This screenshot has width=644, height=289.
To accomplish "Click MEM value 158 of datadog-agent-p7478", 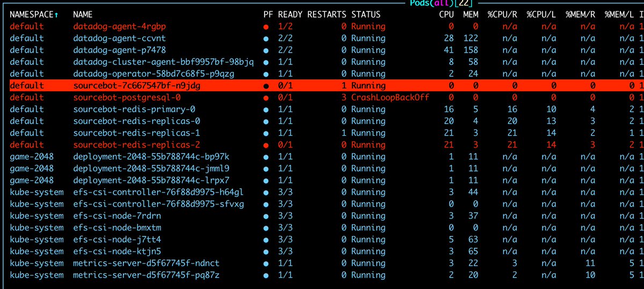I will [471, 50].
